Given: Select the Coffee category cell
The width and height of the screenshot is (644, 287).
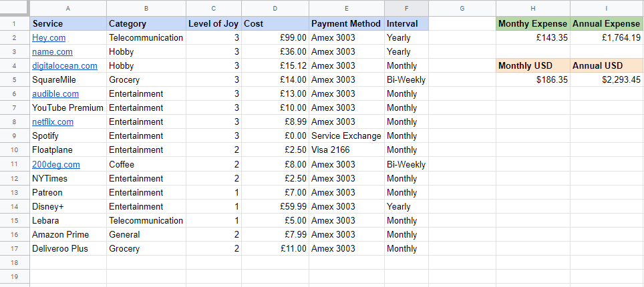Looking at the screenshot, I should click(146, 165).
